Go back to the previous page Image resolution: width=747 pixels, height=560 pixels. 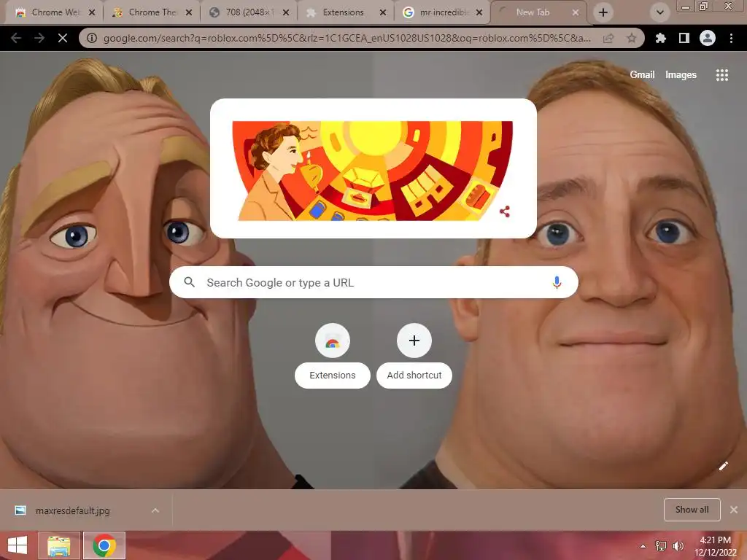click(16, 38)
